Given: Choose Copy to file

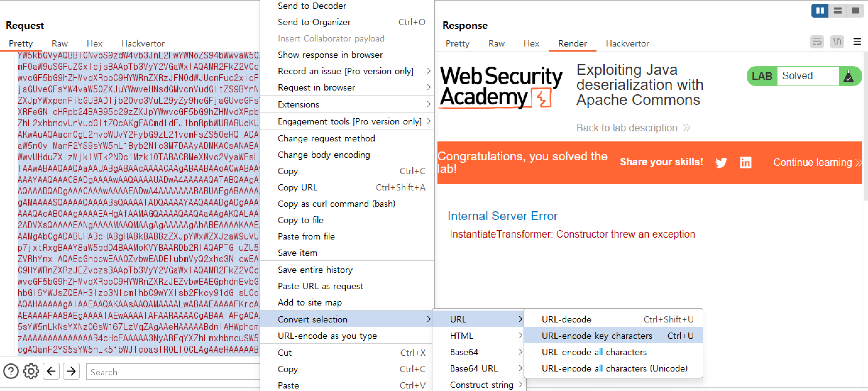Looking at the screenshot, I should click(347, 220).
